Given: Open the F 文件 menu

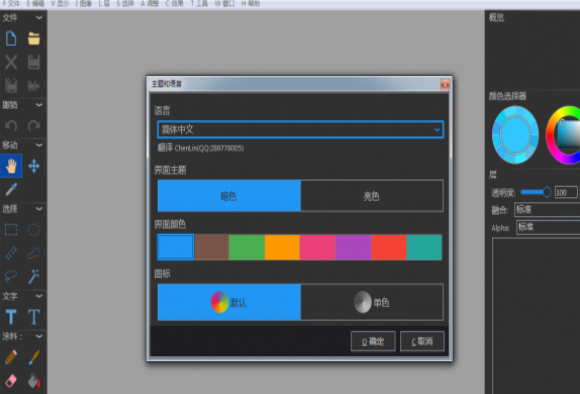Looking at the screenshot, I should pos(11,3).
